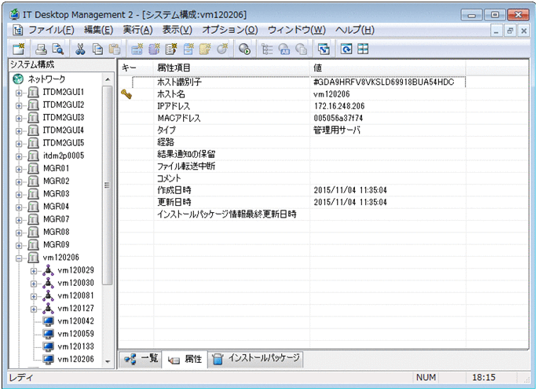Select the ITDM2GUI5 tree node
This screenshot has height=392, width=538.
point(63,143)
